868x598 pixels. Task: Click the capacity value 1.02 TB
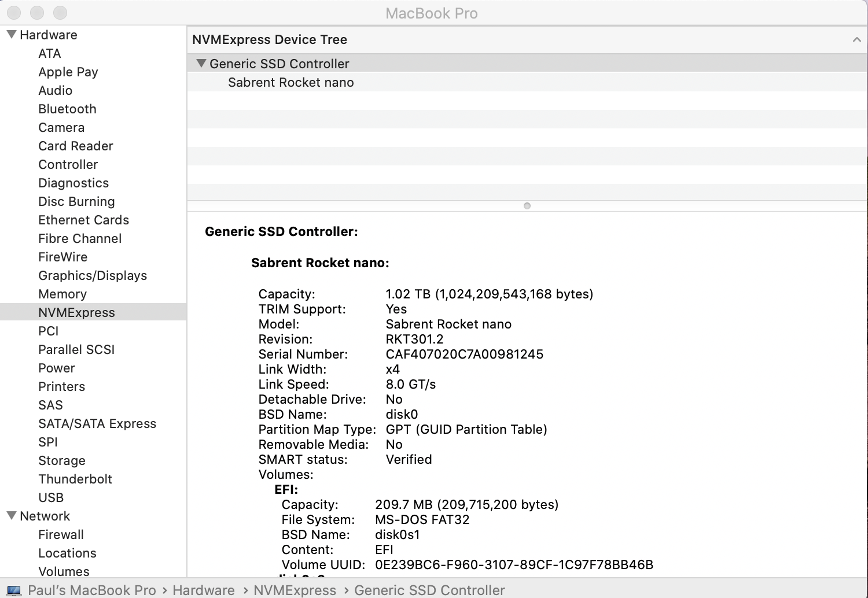coord(490,294)
